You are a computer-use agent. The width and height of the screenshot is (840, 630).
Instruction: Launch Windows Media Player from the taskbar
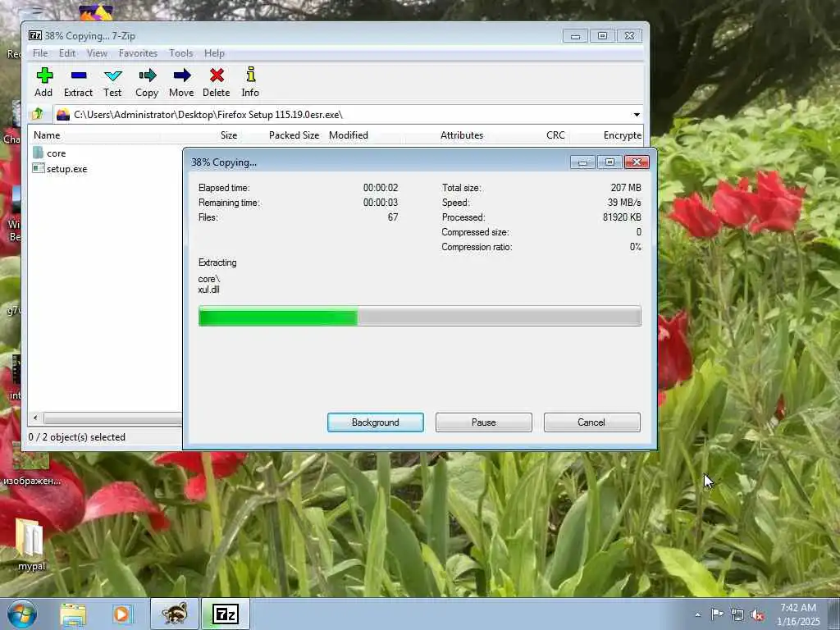pos(121,614)
